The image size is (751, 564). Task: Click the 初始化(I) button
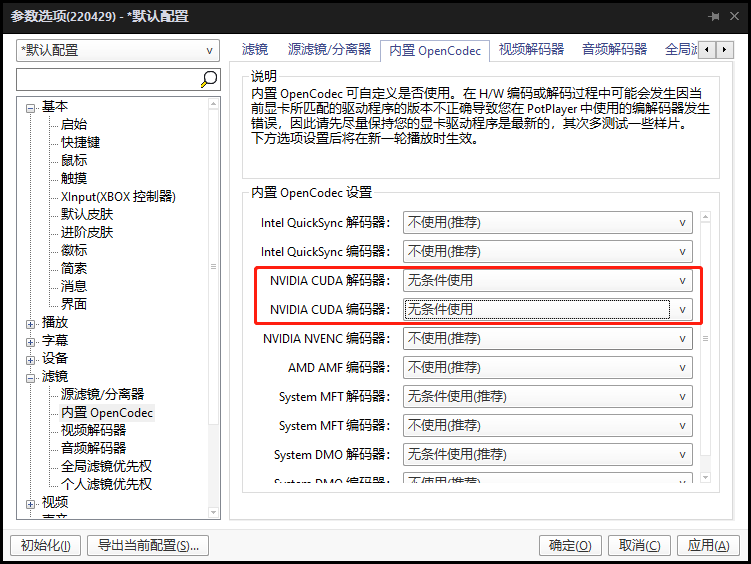tap(46, 545)
